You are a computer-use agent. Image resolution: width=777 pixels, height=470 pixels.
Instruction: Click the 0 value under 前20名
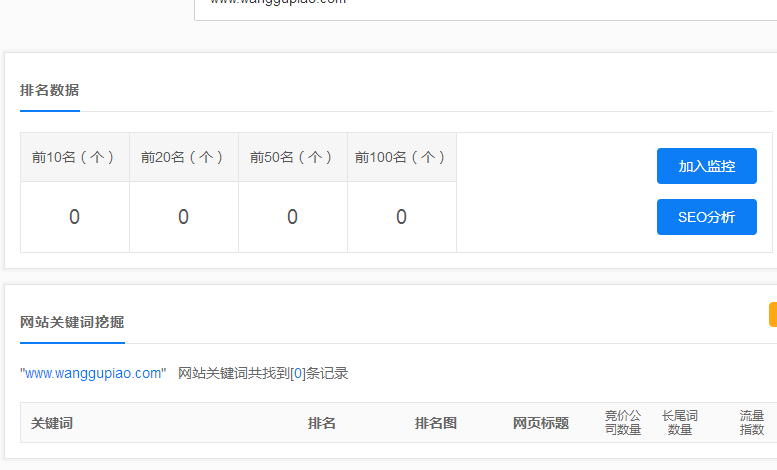point(183,217)
